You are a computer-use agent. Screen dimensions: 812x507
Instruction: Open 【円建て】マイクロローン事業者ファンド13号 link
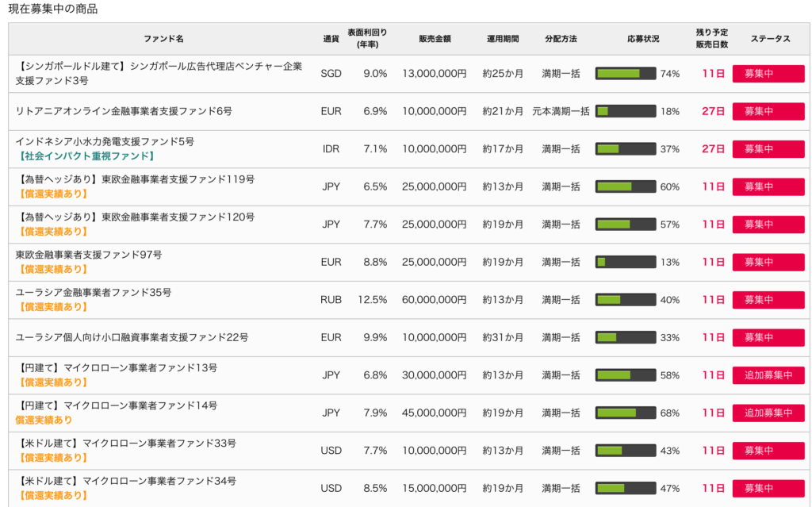(x=117, y=368)
